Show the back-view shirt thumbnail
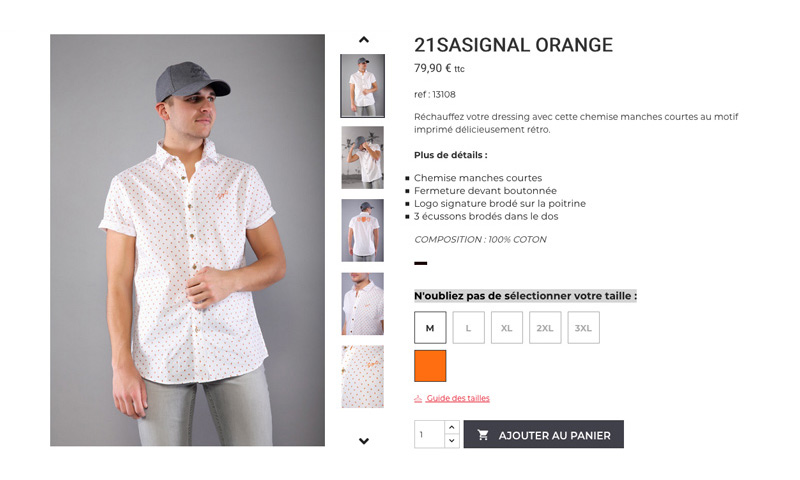Screen dimensions: 800x480 click(362, 231)
